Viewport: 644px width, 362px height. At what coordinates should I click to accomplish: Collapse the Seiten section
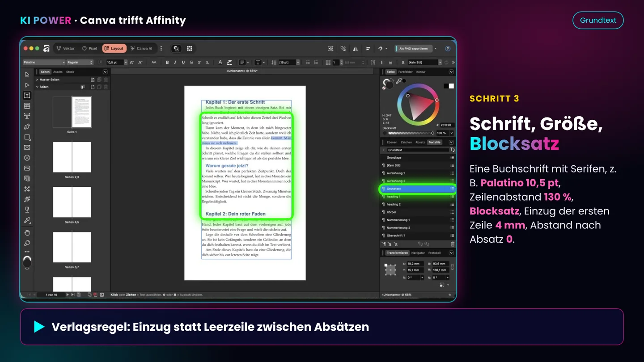click(37, 87)
